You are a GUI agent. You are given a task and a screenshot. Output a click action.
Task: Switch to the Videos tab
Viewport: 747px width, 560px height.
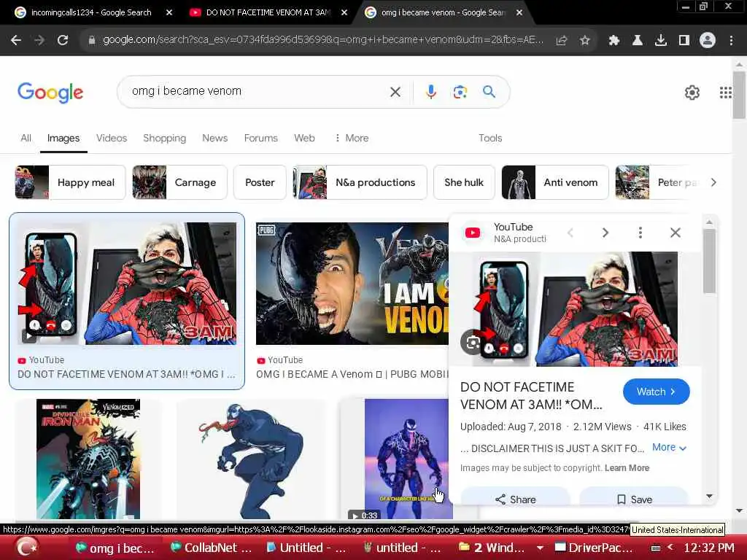pos(112,138)
